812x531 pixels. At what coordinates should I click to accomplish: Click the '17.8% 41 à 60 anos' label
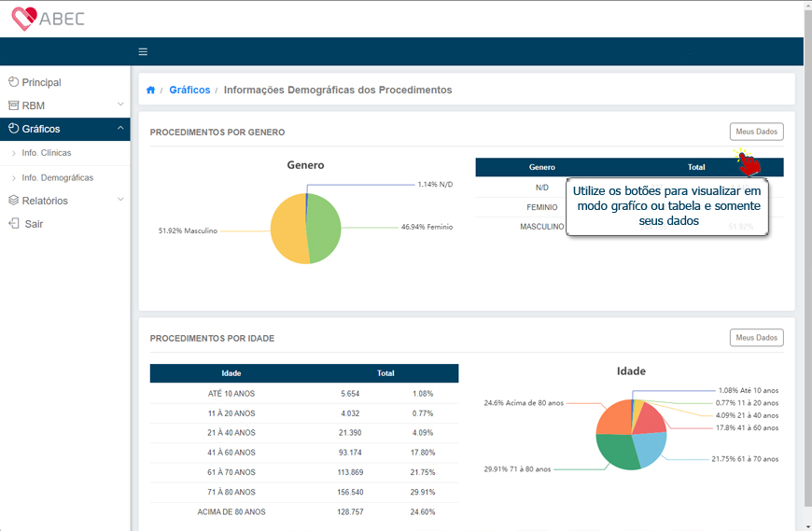tap(747, 427)
